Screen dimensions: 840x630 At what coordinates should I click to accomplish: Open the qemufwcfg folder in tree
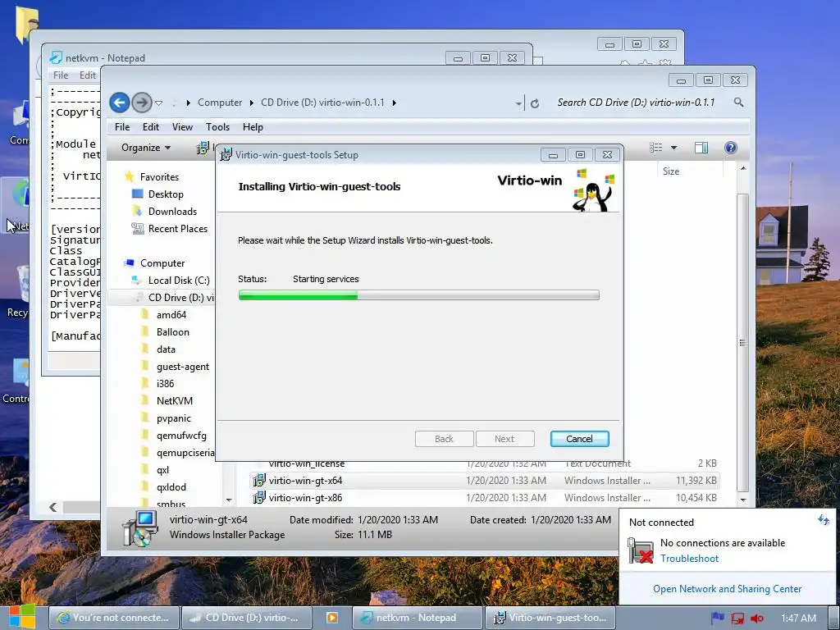(x=181, y=436)
